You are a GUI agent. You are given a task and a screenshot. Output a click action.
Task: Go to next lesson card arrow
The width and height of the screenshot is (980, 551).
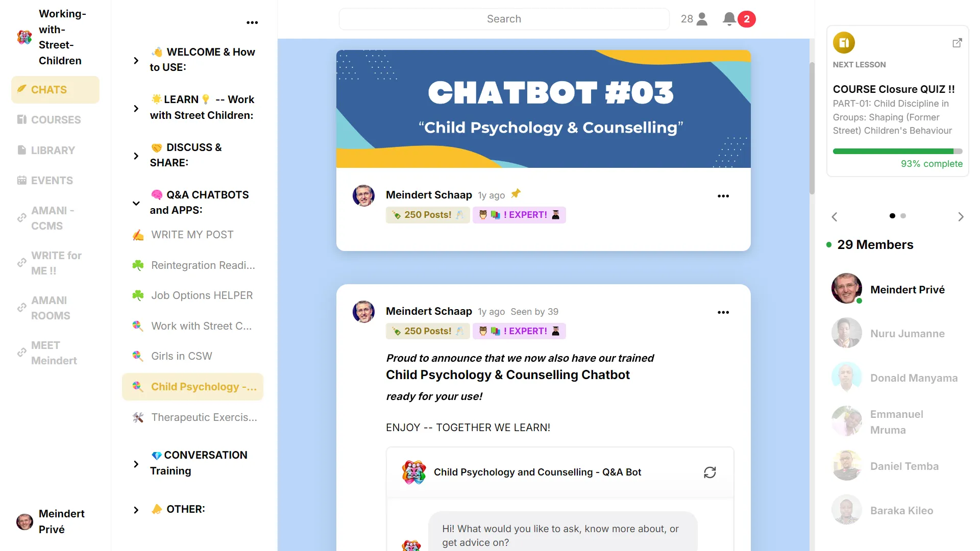point(961,217)
